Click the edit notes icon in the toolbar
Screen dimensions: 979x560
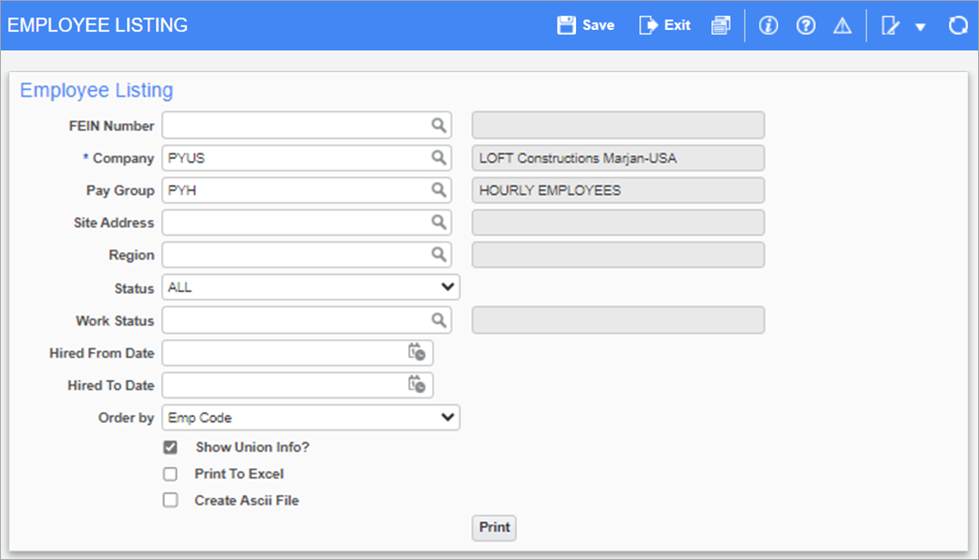(x=890, y=25)
